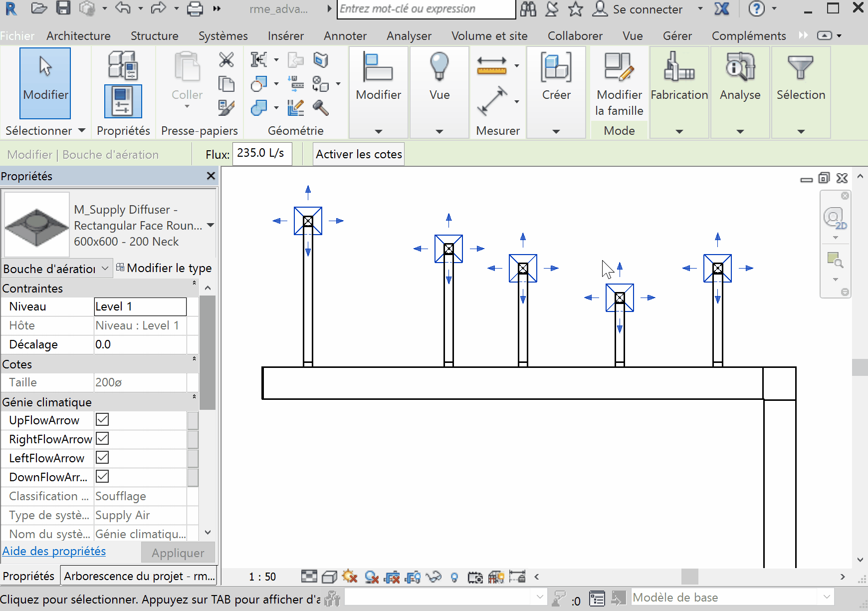The width and height of the screenshot is (868, 611).
Task: Uncheck the UpFlowArrow checkbox
Action: tap(102, 420)
